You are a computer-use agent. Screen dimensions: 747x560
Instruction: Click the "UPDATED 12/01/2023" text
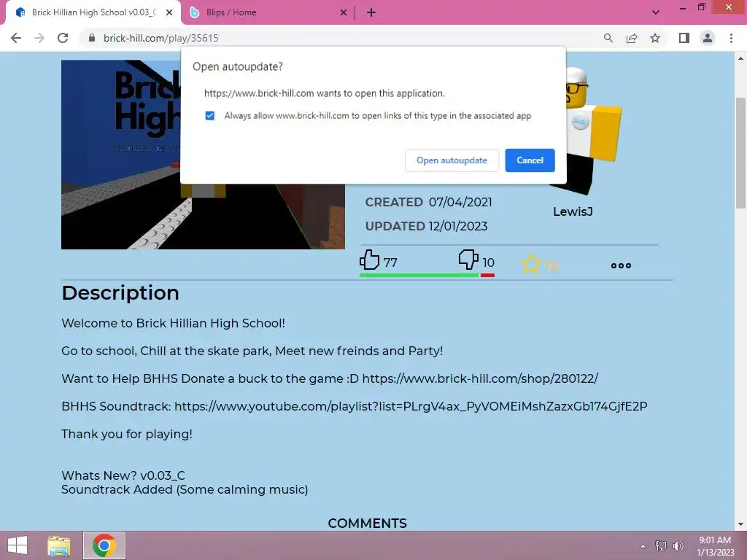[x=426, y=226]
